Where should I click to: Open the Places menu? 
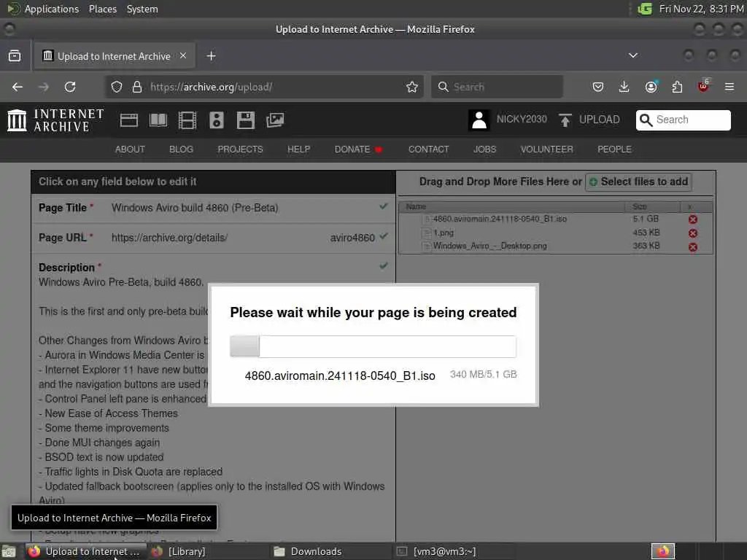(x=103, y=9)
